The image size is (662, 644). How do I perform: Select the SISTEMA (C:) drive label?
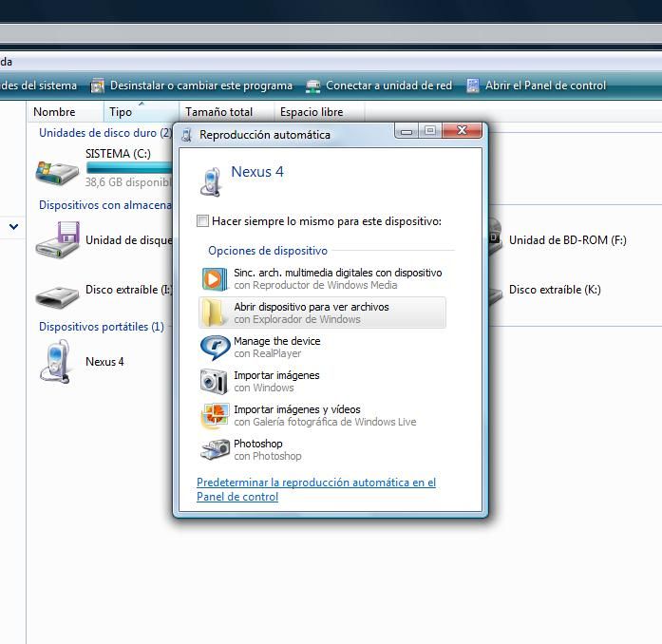coord(118,154)
